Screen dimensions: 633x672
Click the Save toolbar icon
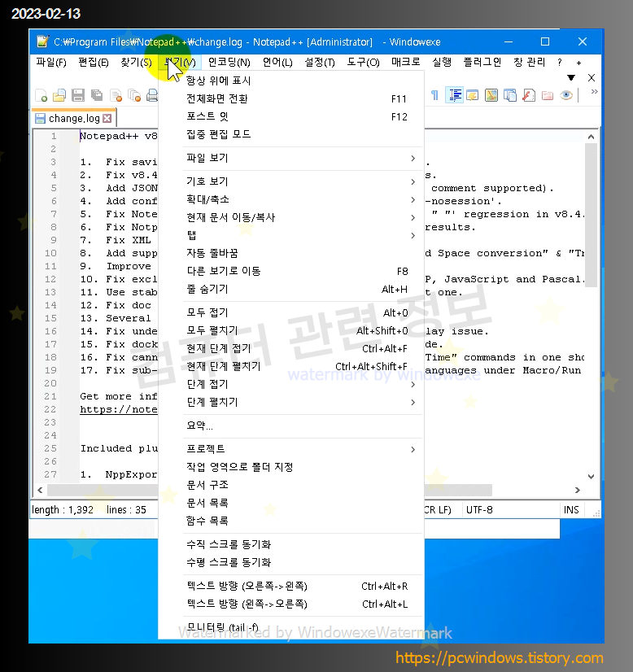coord(78,95)
